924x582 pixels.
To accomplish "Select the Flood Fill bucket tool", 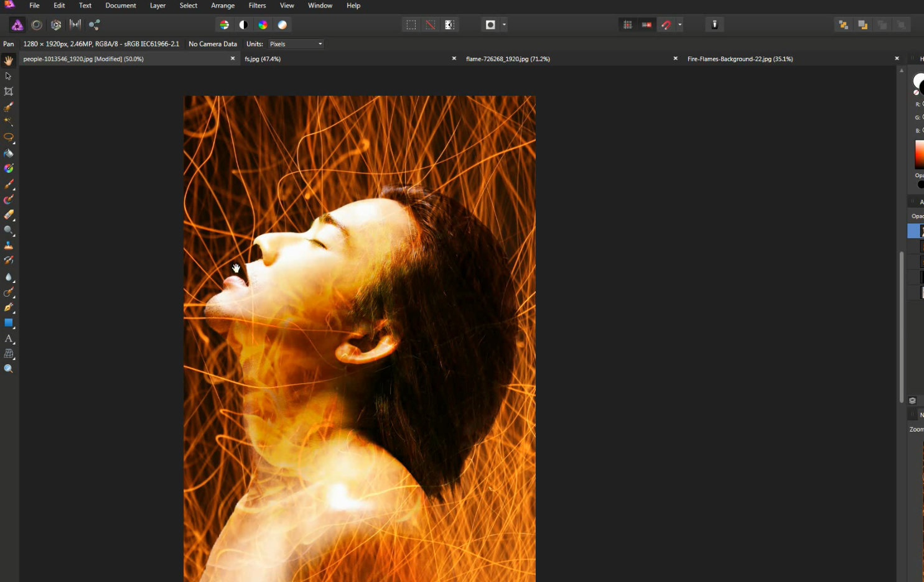I will (x=9, y=153).
